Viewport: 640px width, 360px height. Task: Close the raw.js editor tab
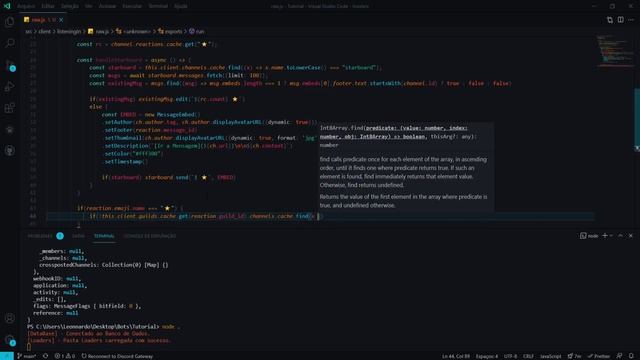61,20
